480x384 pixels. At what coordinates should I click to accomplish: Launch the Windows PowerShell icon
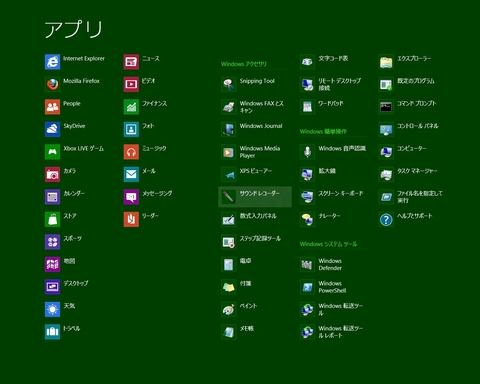tap(307, 287)
